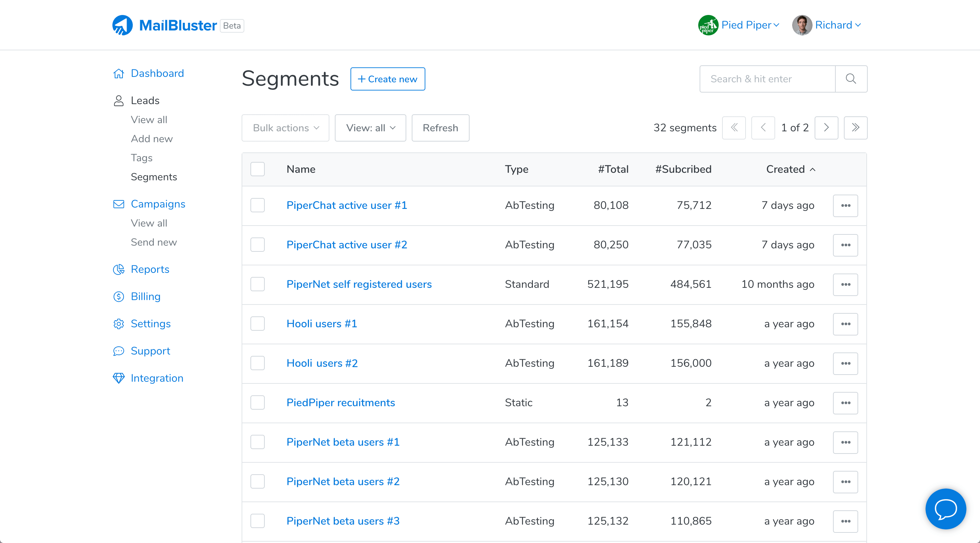The height and width of the screenshot is (543, 980).
Task: Select the PiperNet self registered users checkbox
Action: [258, 284]
